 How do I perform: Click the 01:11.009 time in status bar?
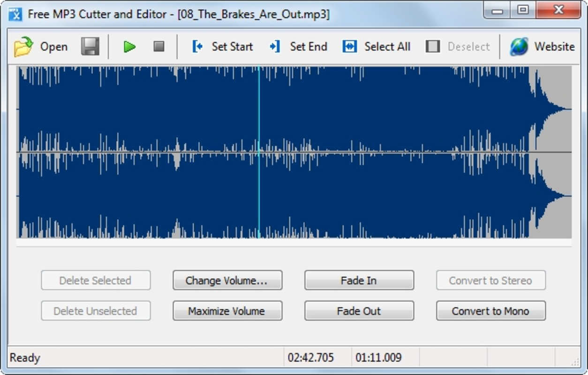[x=378, y=358]
